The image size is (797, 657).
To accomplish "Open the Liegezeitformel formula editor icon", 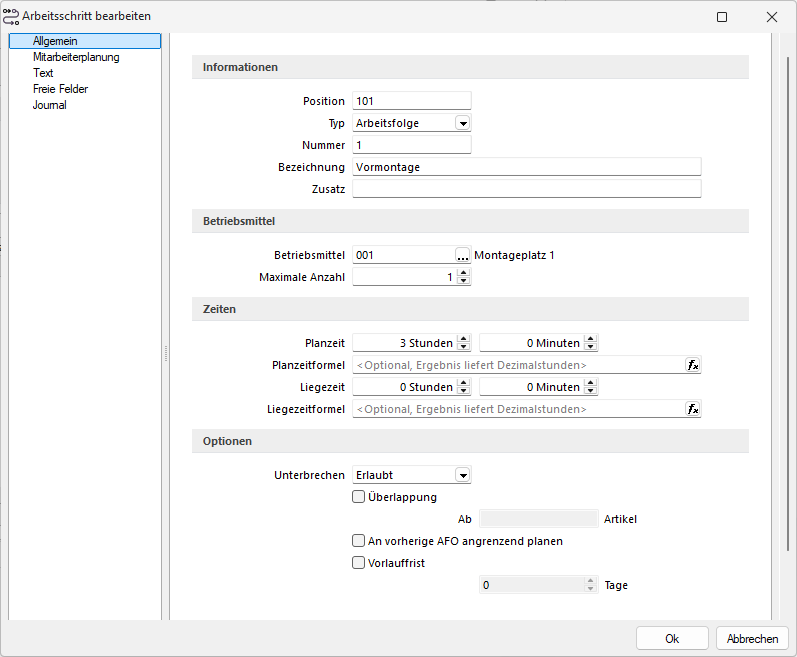I will [692, 409].
